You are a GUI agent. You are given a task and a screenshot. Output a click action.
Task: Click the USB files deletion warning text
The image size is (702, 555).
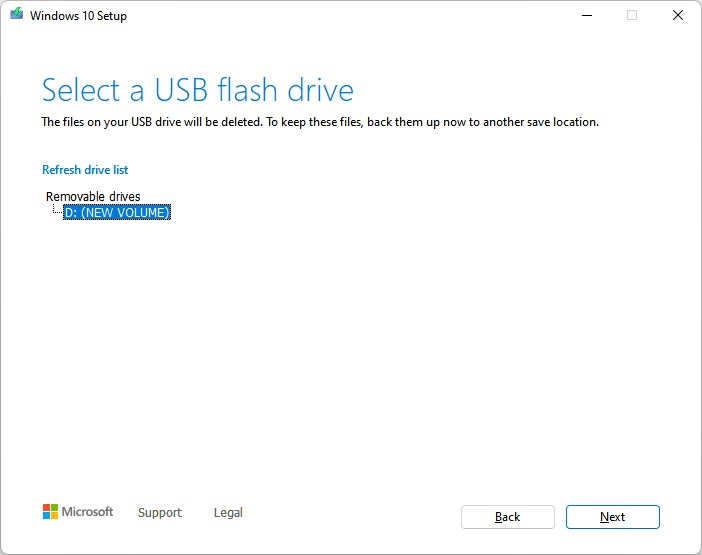[x=320, y=123]
